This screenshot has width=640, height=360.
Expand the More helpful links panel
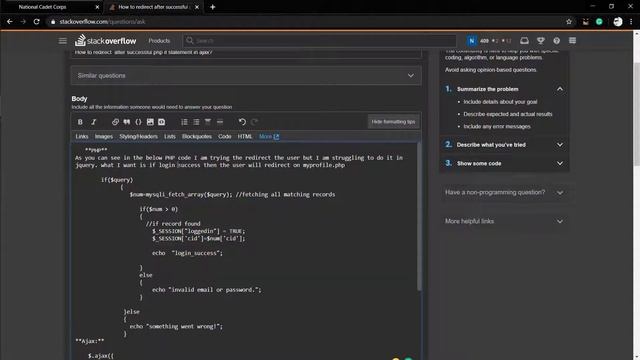coord(504,221)
